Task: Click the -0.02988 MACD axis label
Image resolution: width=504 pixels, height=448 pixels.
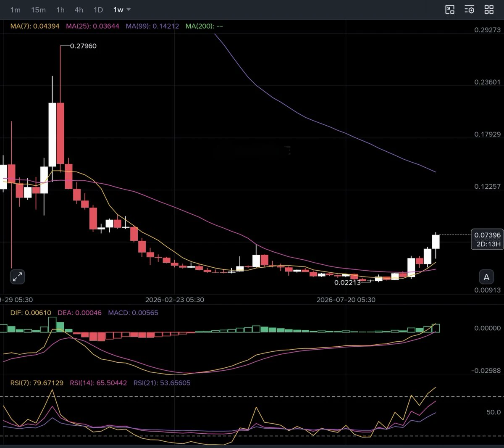Action: (486, 370)
